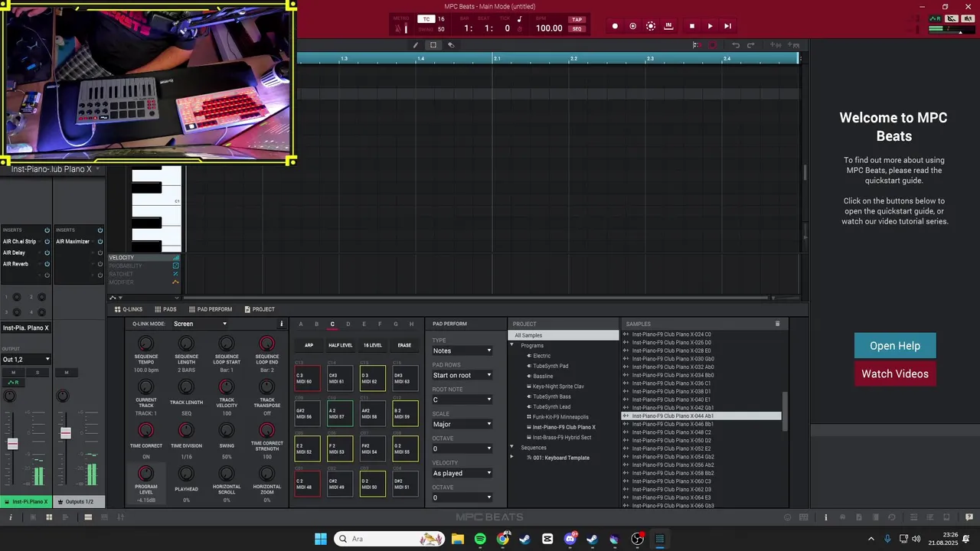Open the Root Note dropdown
980x551 pixels.
tap(462, 399)
